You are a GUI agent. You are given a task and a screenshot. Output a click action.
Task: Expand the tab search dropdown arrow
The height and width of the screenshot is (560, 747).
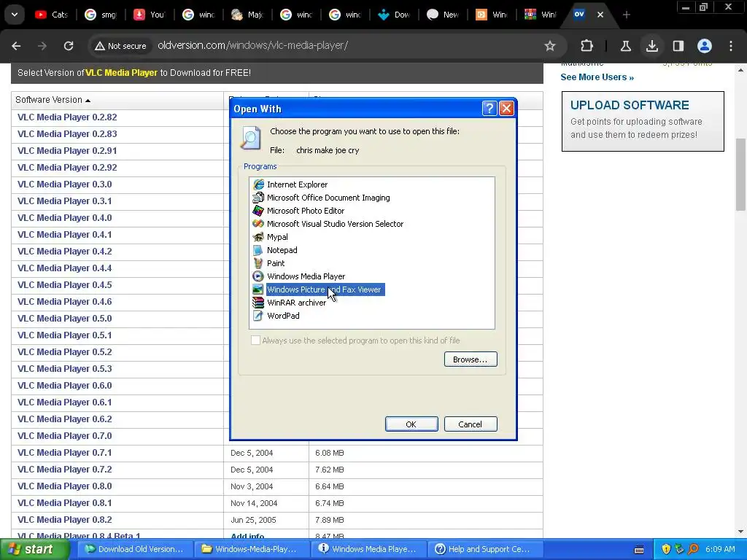[15, 15]
